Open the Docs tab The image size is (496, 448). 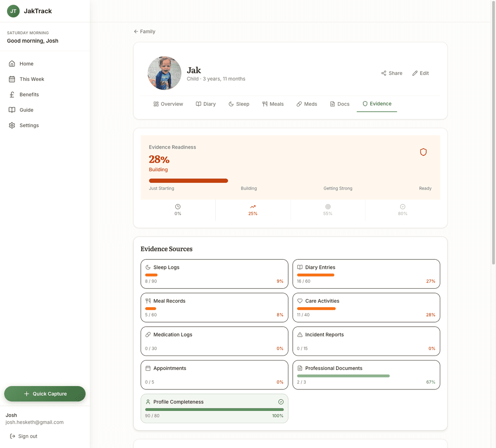point(339,104)
